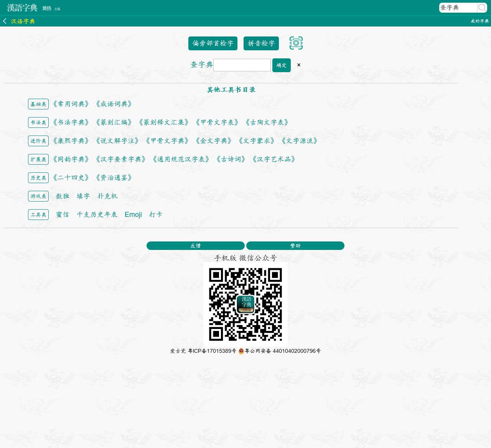Go back using the left chevron arrow

pyautogui.click(x=5, y=21)
